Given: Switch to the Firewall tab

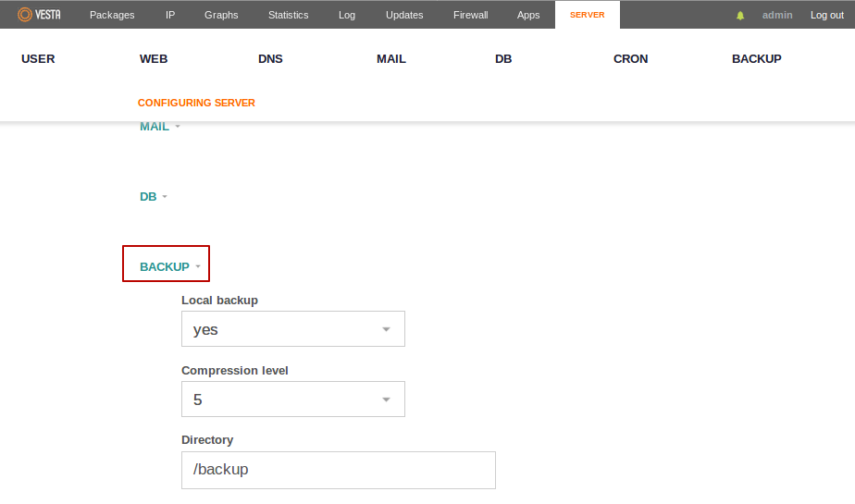Looking at the screenshot, I should pos(470,15).
